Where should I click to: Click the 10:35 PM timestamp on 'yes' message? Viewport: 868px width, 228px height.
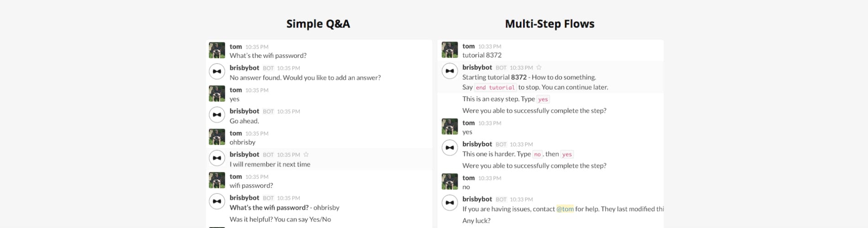coord(257,90)
